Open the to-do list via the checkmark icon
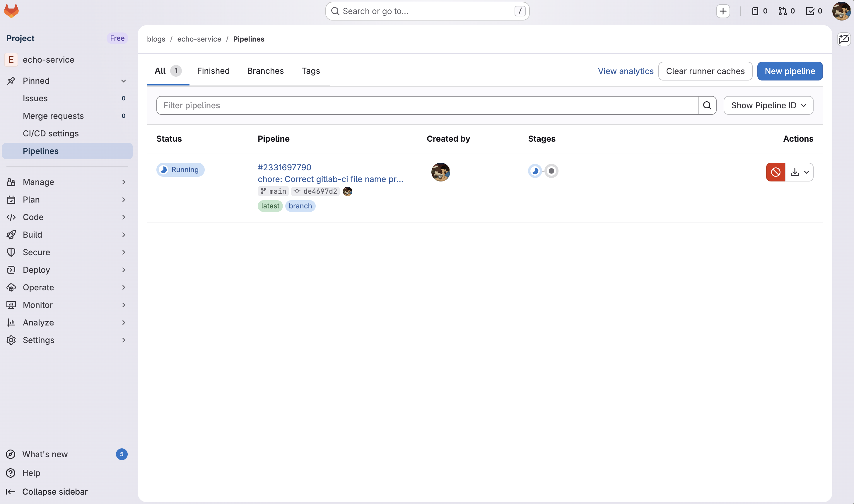The height and width of the screenshot is (504, 854). (810, 11)
